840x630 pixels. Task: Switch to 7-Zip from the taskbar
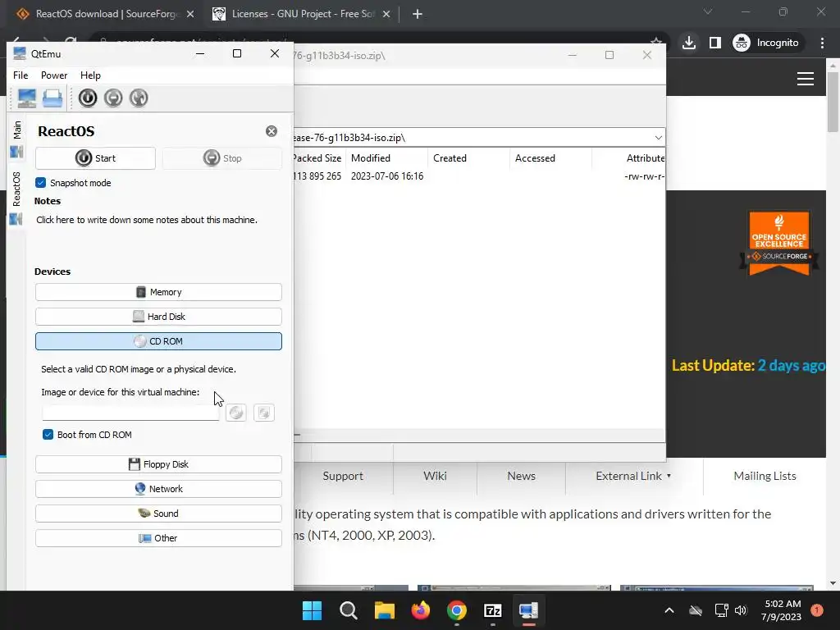coord(492,610)
